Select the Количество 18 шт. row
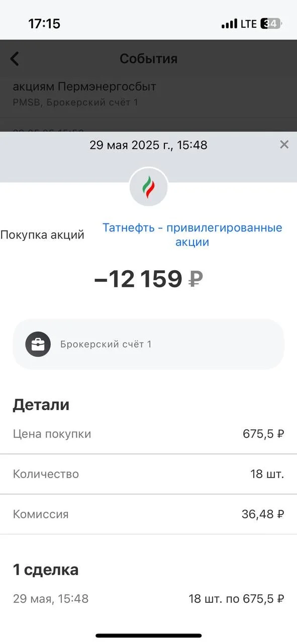 point(148,474)
